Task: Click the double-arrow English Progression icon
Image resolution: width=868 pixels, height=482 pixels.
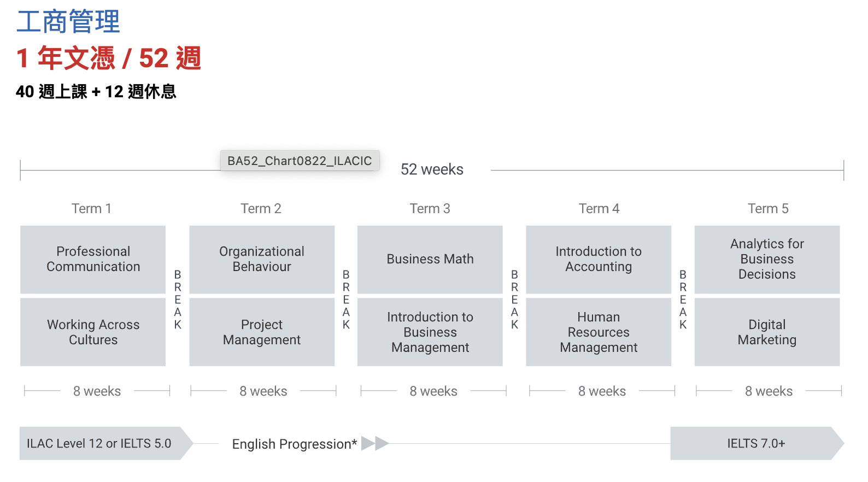Action: point(375,443)
